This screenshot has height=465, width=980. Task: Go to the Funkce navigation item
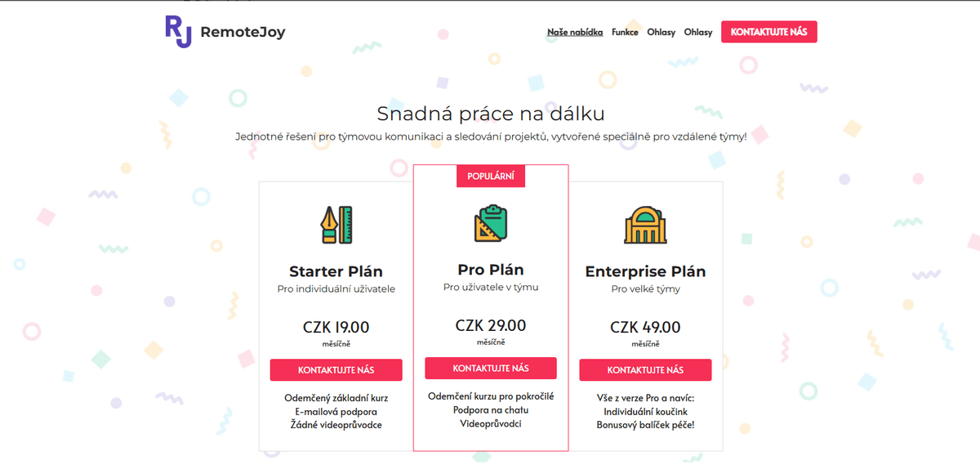pos(625,33)
